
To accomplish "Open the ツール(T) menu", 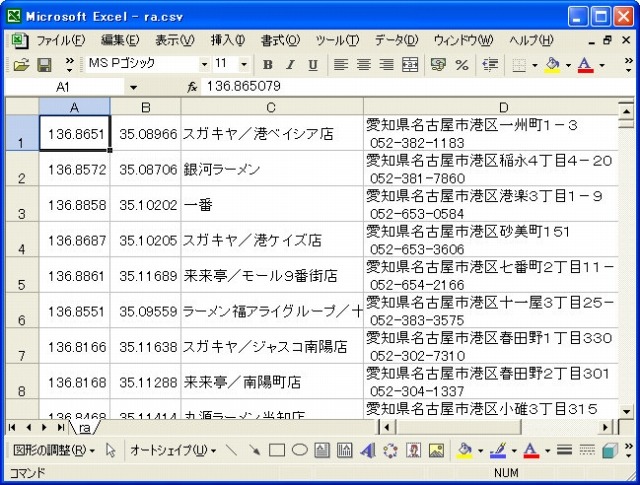I will [337, 40].
